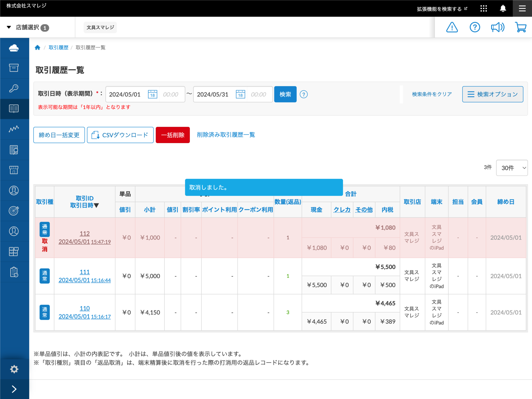Screen dimensions: 532x399
Task: Sort by その他 column header
Action: (x=364, y=209)
